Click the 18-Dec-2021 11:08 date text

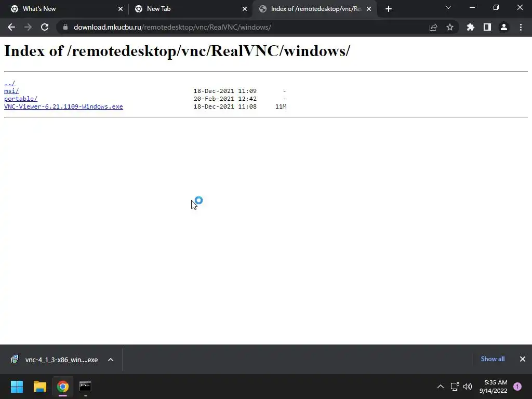click(x=225, y=107)
